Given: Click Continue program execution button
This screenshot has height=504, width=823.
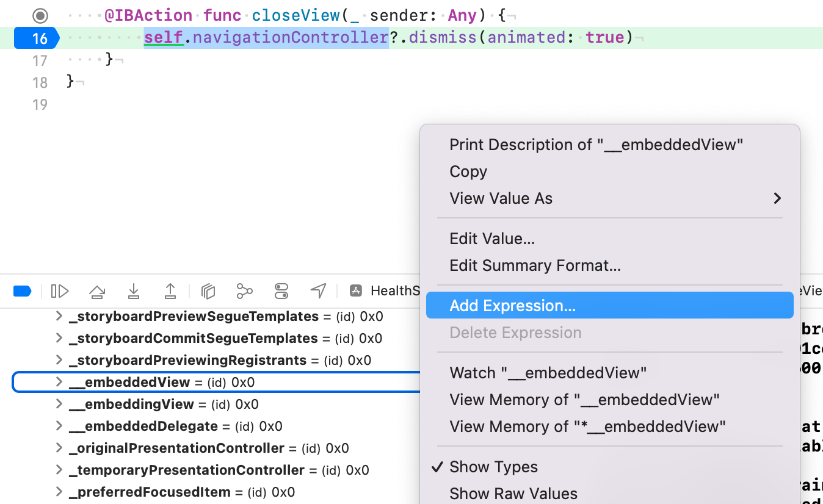Looking at the screenshot, I should tap(60, 291).
